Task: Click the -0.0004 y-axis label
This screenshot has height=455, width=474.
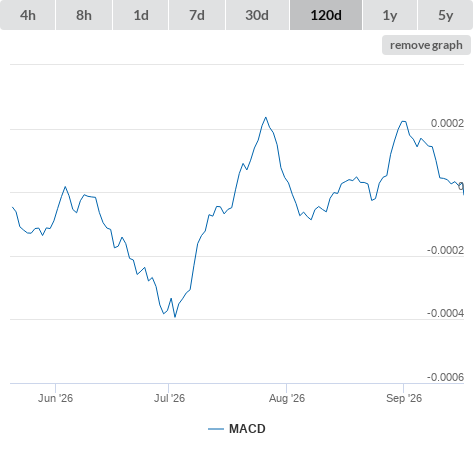Action: point(445,313)
